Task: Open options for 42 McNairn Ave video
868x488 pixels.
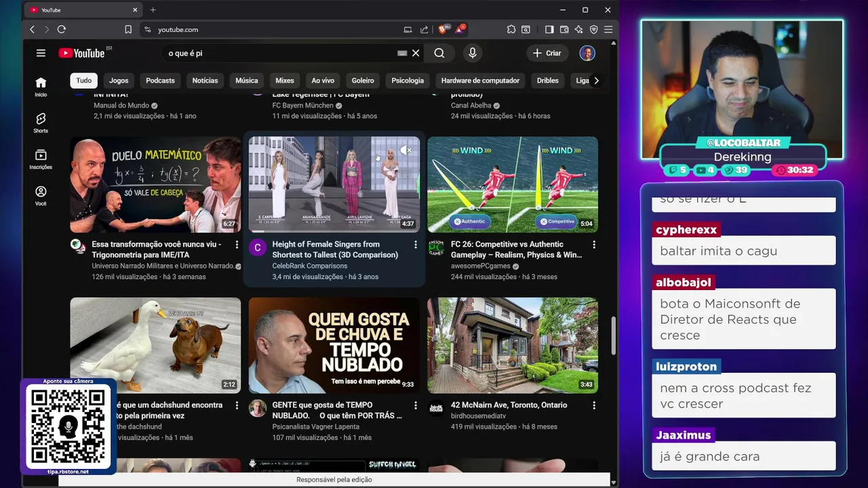Action: click(x=594, y=405)
